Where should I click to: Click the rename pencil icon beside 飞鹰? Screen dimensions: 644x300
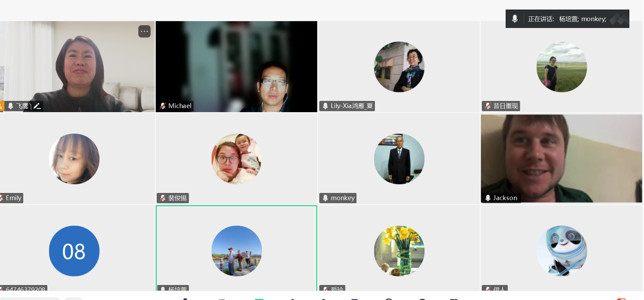37,106
